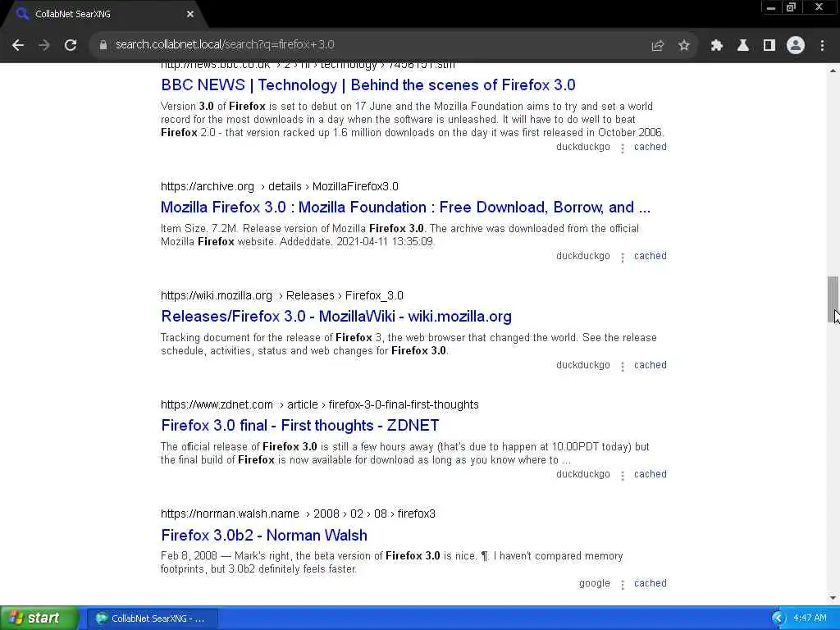This screenshot has height=630, width=840.
Task: Click the lock icon in address bar
Action: (103, 45)
